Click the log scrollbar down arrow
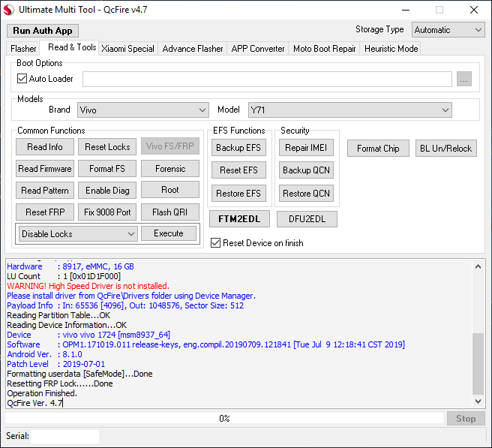Screen dimensions: 492x448 coord(478,401)
